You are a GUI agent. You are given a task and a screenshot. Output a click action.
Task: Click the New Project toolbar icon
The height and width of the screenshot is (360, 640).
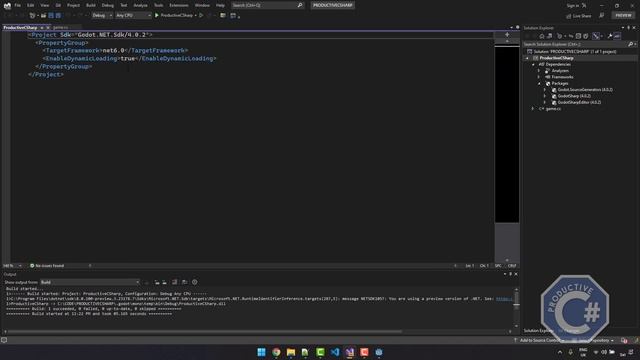(33, 16)
